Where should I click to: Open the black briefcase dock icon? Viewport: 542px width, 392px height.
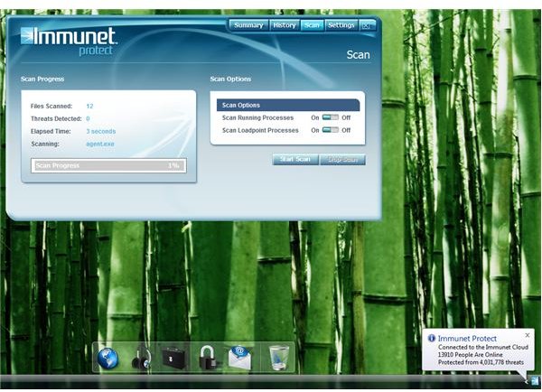click(173, 359)
